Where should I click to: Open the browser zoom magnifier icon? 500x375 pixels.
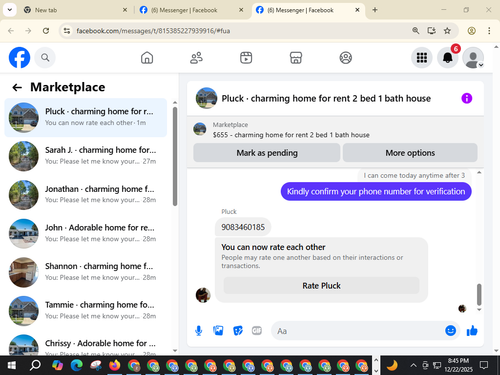tap(416, 31)
